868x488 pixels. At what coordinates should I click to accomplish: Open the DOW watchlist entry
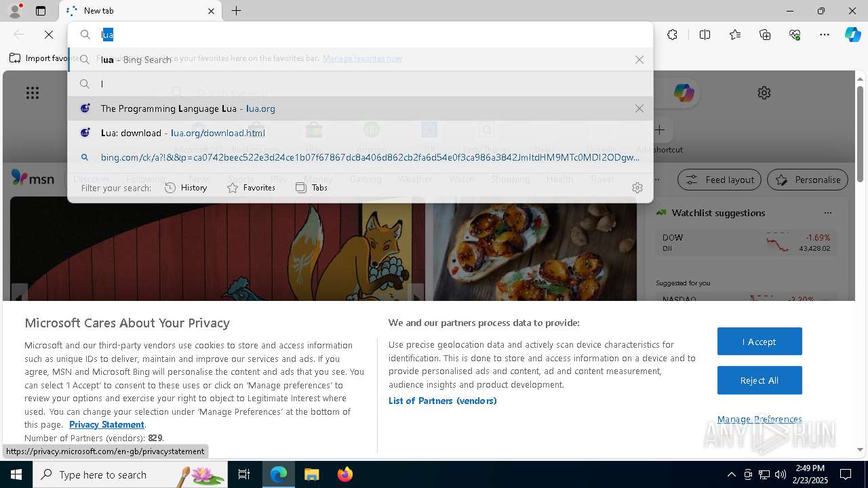[747, 243]
